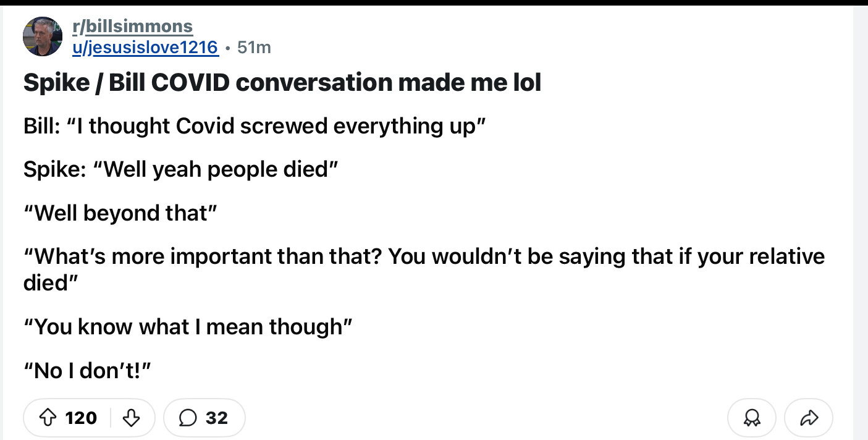Click the r/billsimmons community avatar
The width and height of the screenshot is (868, 440).
pos(43,36)
